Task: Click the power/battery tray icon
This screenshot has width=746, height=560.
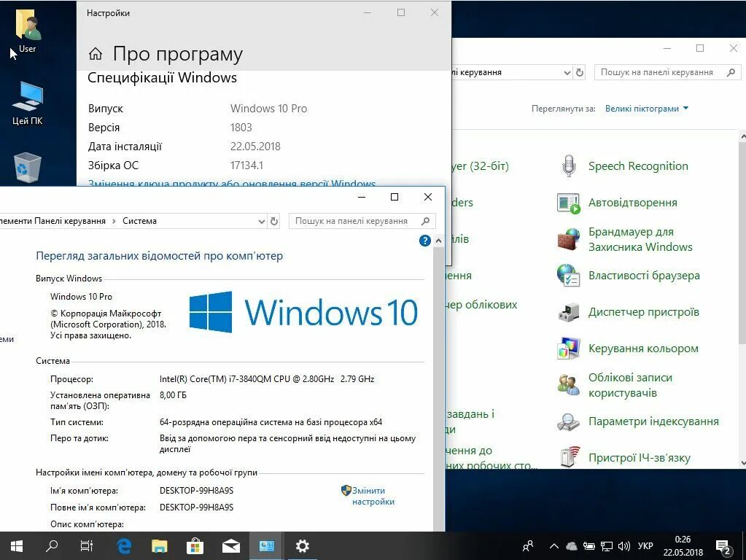Action: [589, 546]
